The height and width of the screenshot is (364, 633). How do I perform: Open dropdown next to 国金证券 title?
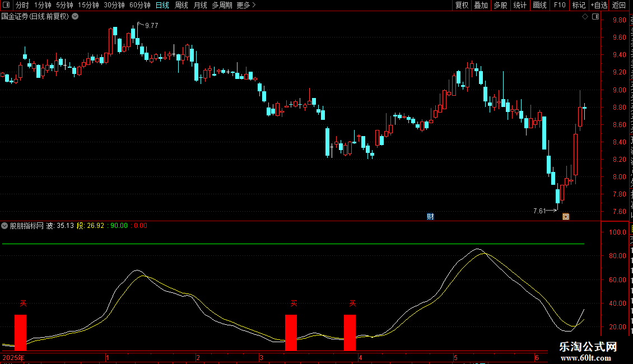[x=75, y=17]
